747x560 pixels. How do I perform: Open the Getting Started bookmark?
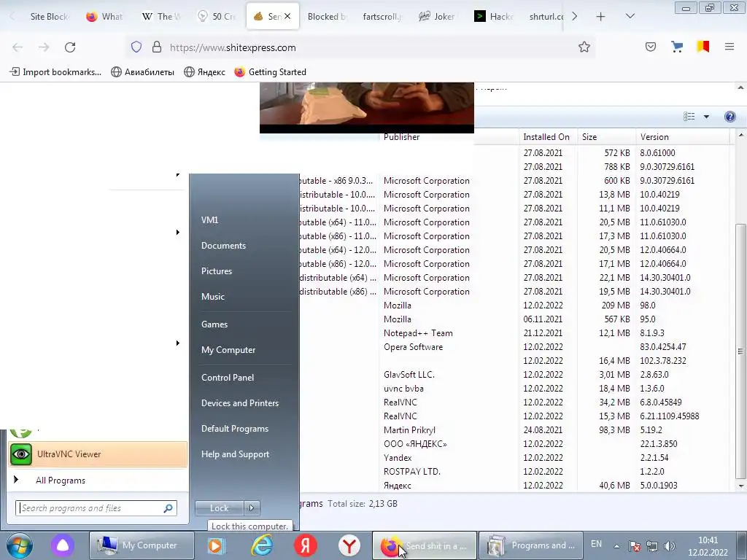click(x=270, y=72)
